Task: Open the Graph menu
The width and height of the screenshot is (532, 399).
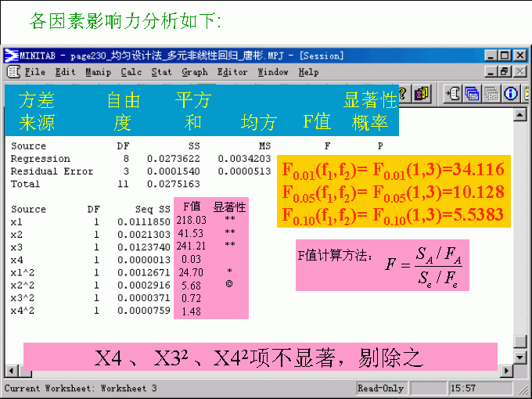Action: [195, 72]
